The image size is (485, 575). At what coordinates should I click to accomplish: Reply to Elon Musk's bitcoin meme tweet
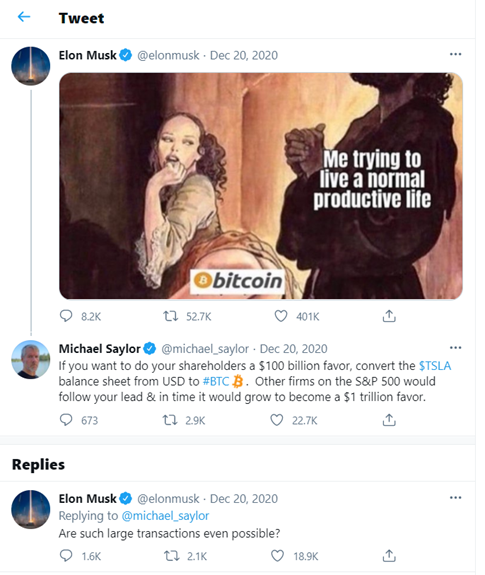[66, 316]
